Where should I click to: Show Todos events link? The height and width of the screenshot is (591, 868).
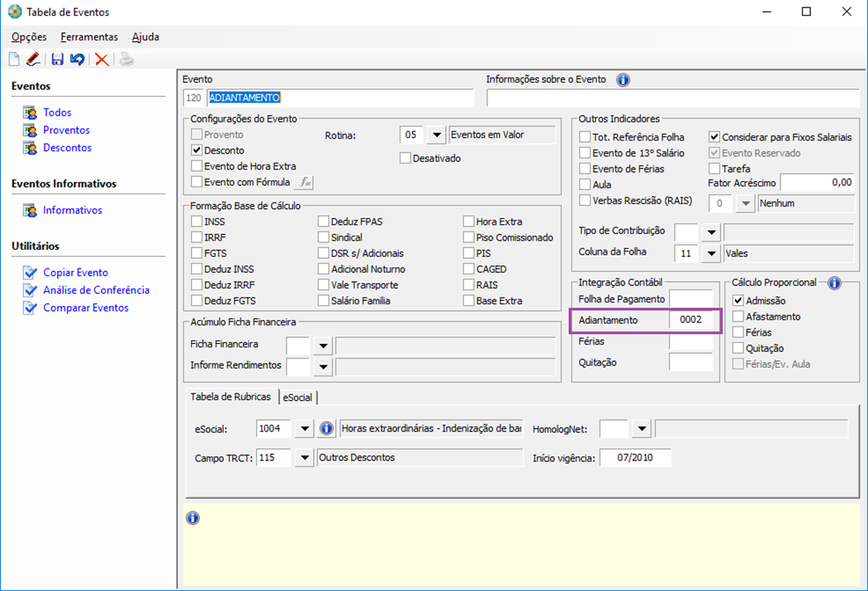[58, 112]
